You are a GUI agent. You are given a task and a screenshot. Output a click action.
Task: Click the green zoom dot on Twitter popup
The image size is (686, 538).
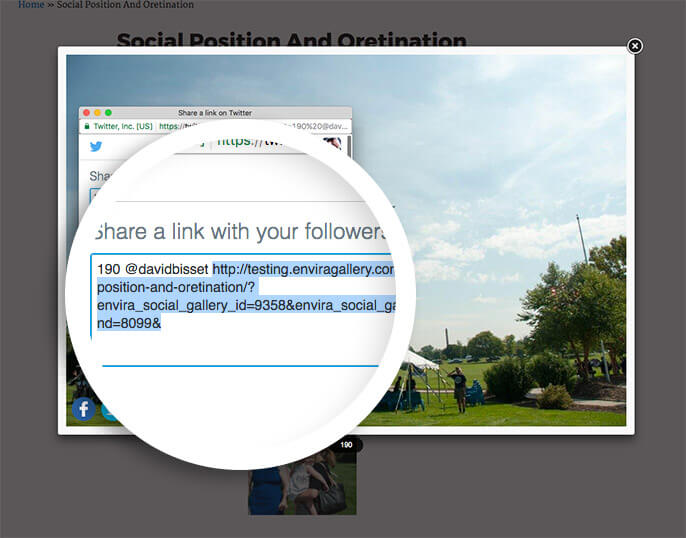point(108,113)
